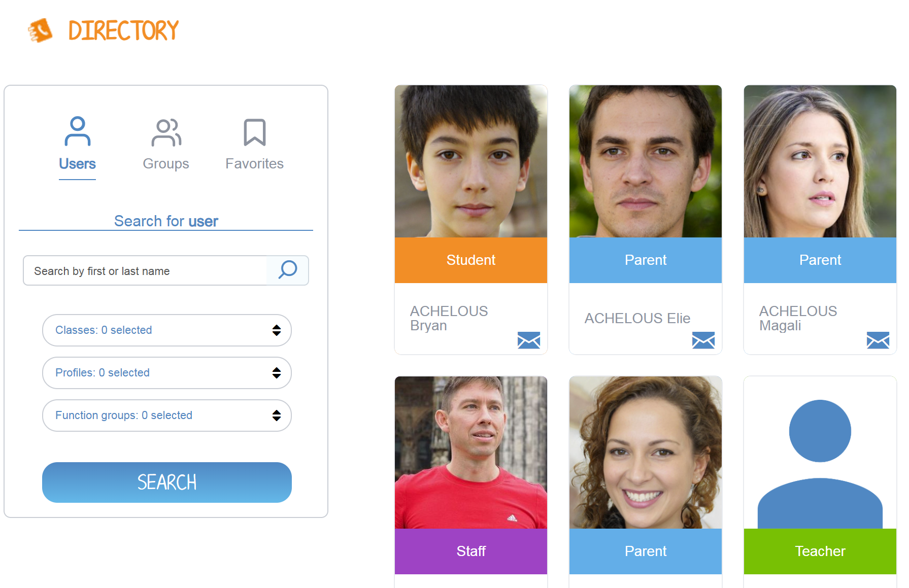Click the orange Student role banner
The height and width of the screenshot is (588, 909).
471,260
